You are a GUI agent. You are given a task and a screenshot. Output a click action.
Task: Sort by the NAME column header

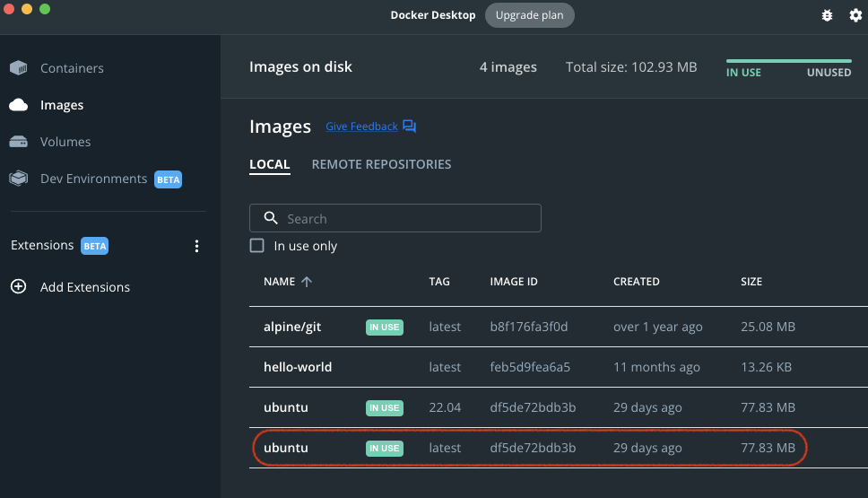pyautogui.click(x=279, y=282)
